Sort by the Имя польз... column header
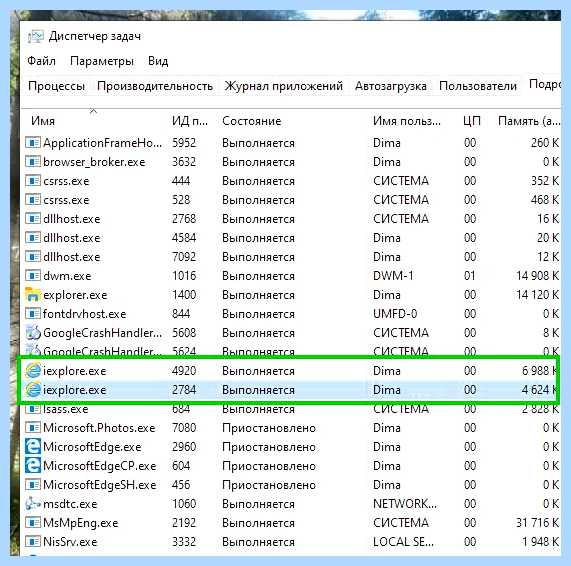The image size is (571, 566). [x=406, y=121]
